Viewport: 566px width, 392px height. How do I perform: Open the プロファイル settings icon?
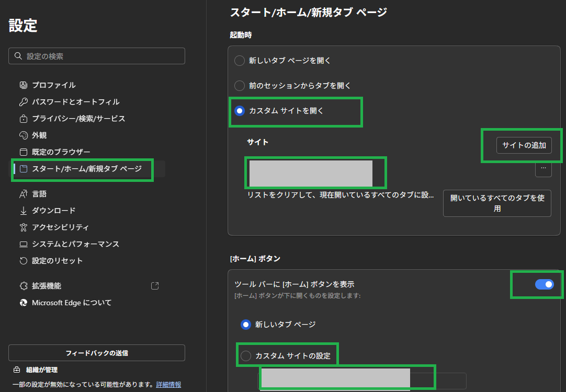[x=24, y=85]
